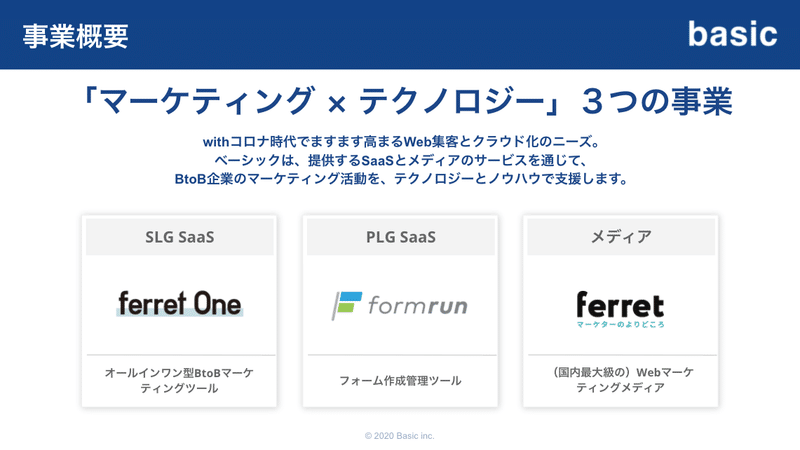Click the マーケターのよりどころ tagline
The width and height of the screenshot is (800, 450).
point(620,324)
